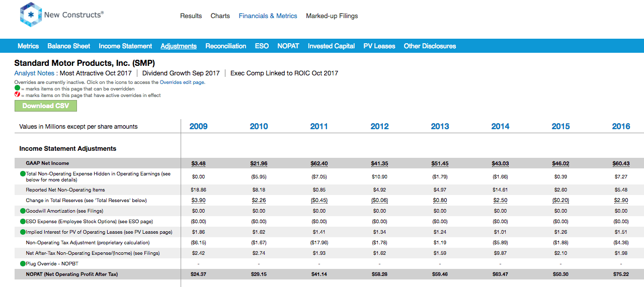Click the Income Statement Adjustments section heading
Viewport: 644px width, 287px height.
tap(68, 149)
